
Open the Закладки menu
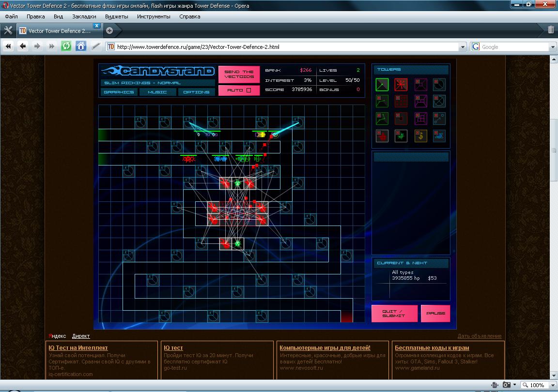tap(84, 16)
